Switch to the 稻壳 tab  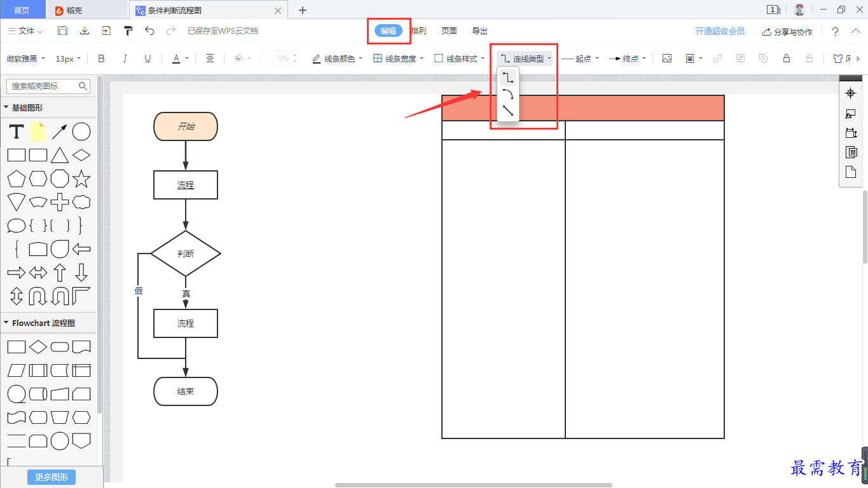(87, 10)
